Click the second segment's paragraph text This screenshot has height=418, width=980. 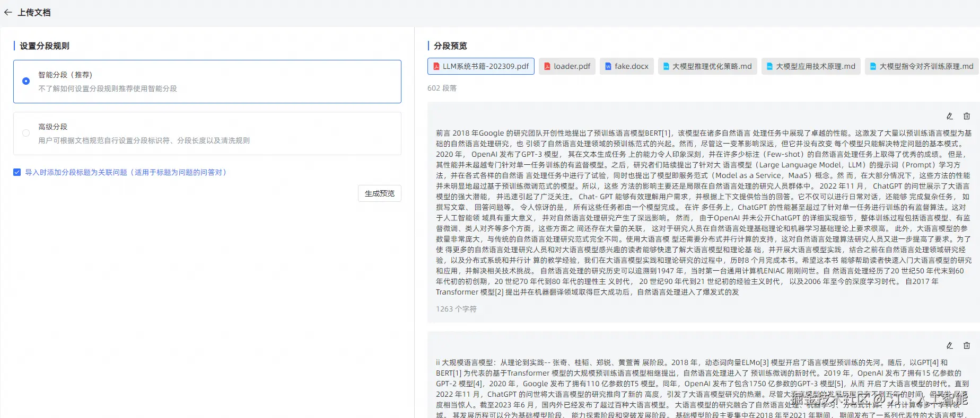[703, 388]
